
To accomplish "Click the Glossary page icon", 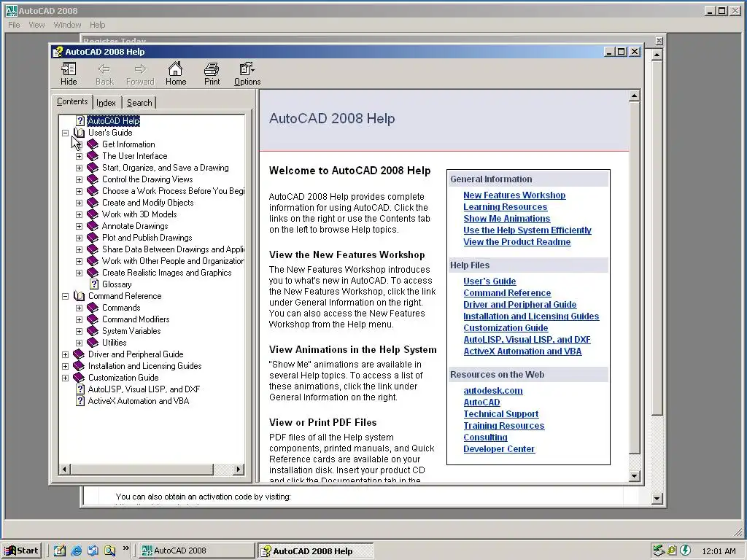I will [94, 284].
